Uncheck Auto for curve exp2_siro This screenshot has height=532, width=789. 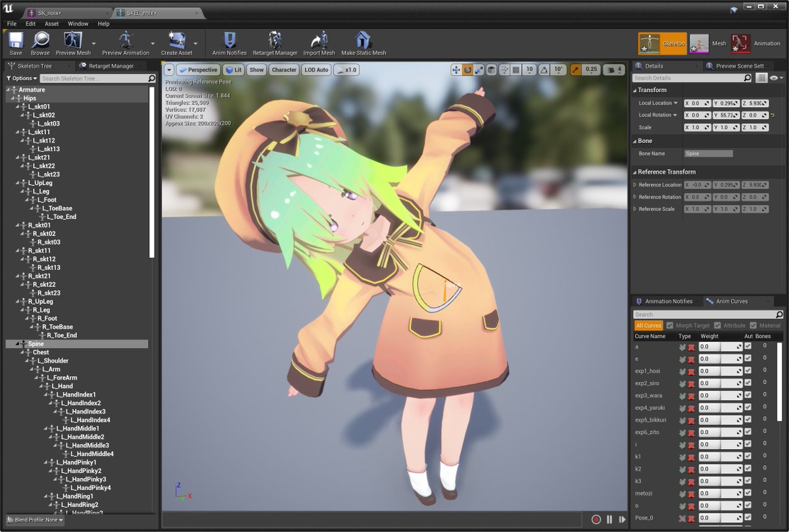point(748,383)
